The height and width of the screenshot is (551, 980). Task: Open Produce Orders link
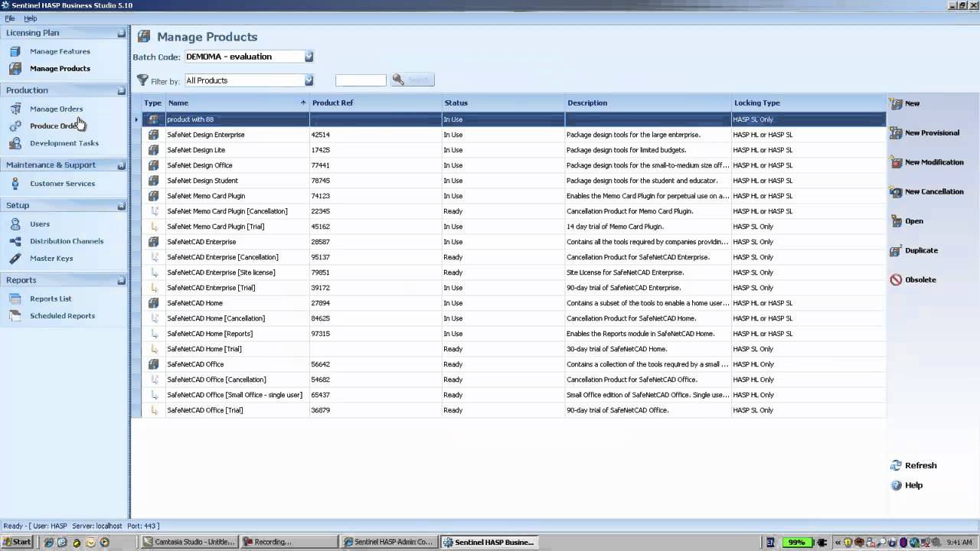pyautogui.click(x=55, y=126)
